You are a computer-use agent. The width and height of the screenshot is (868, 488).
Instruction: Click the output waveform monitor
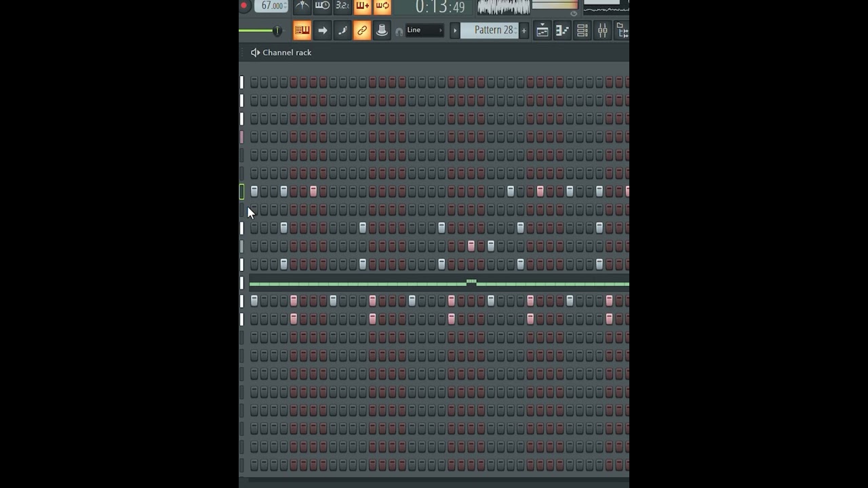pos(504,7)
